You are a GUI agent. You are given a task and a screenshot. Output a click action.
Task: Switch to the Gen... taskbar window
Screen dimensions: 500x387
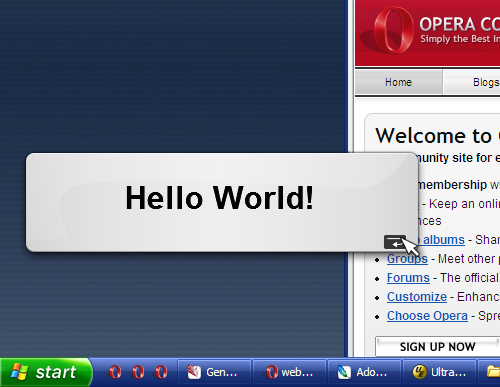(x=214, y=372)
